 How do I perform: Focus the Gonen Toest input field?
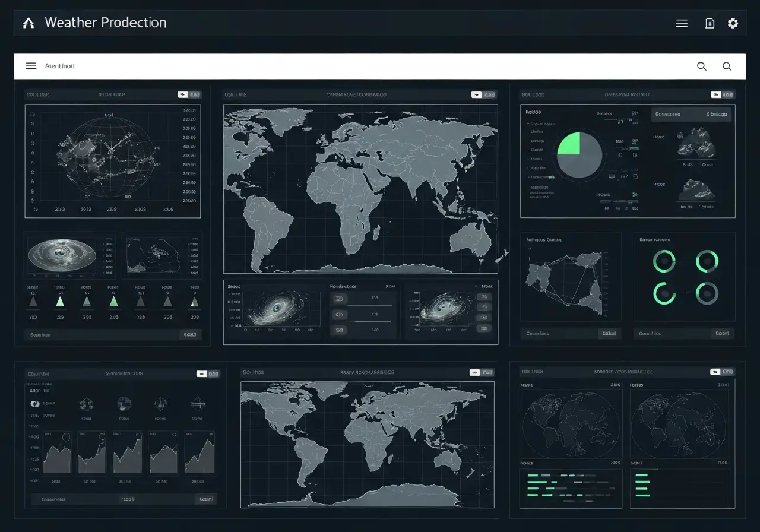coord(112,499)
